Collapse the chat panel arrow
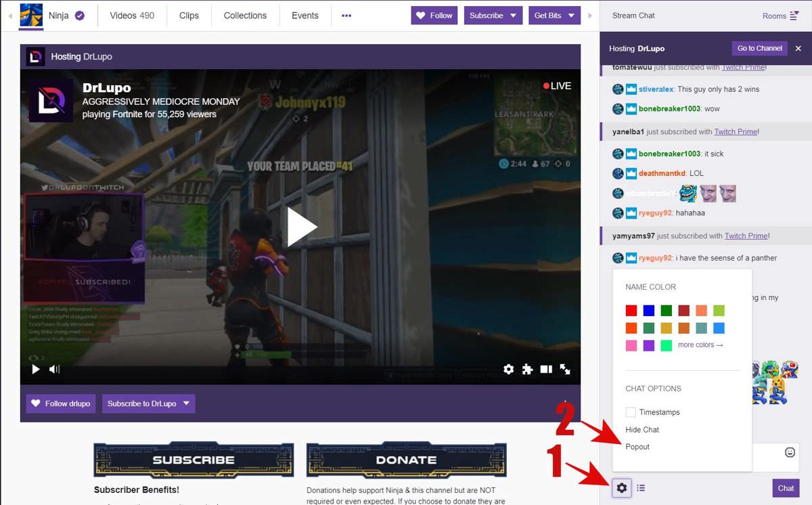Screen dimensions: 812x505 (590, 16)
